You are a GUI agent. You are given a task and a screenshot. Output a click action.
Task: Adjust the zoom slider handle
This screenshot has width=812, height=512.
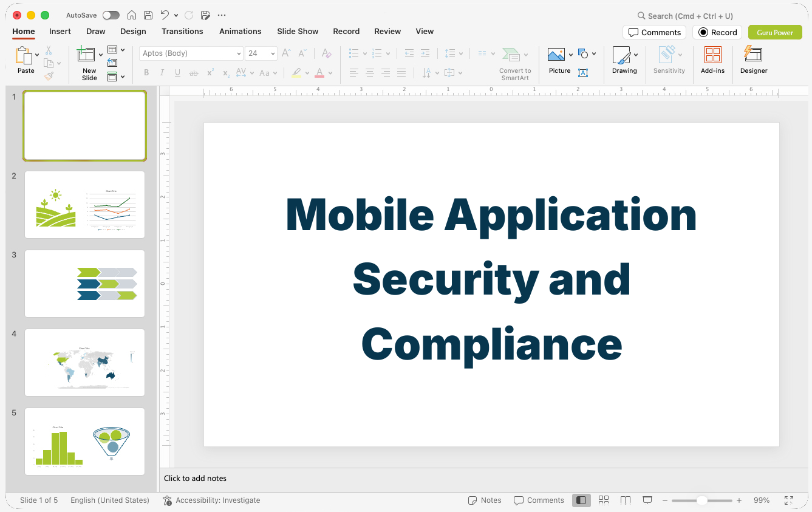click(x=702, y=500)
